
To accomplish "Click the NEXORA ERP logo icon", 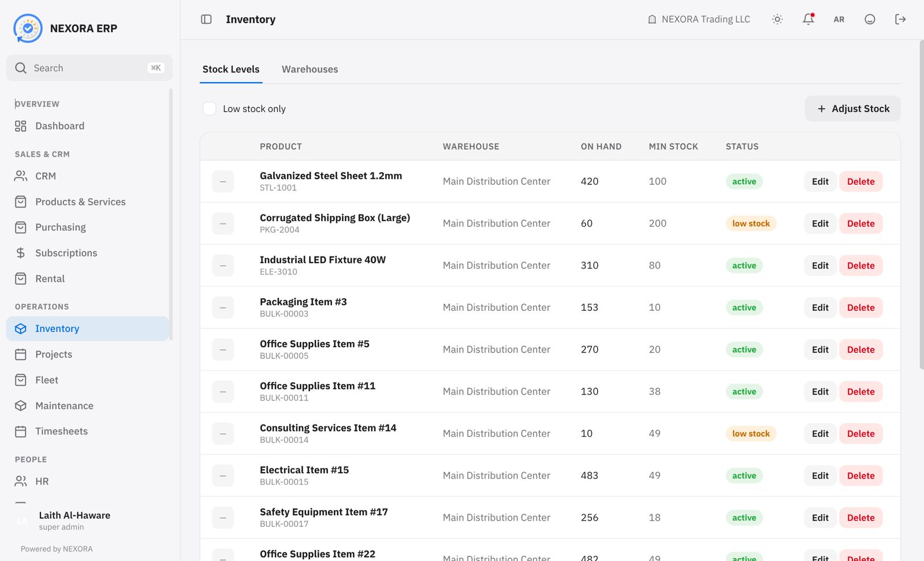I will (28, 28).
